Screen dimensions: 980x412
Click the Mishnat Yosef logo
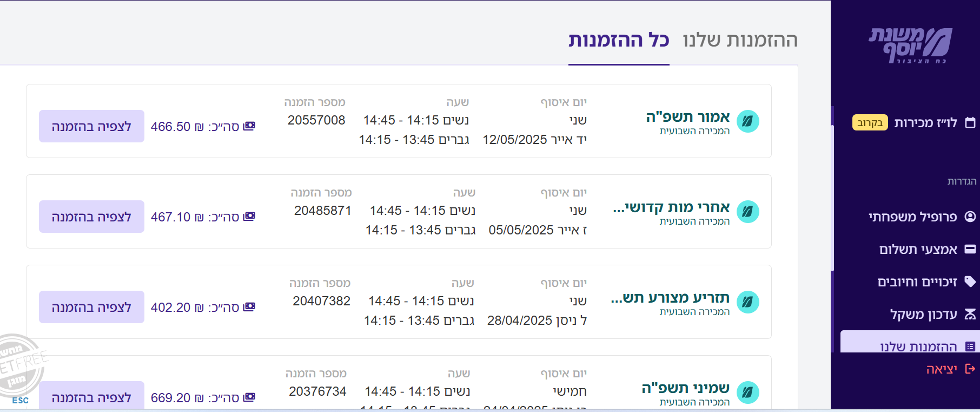911,45
